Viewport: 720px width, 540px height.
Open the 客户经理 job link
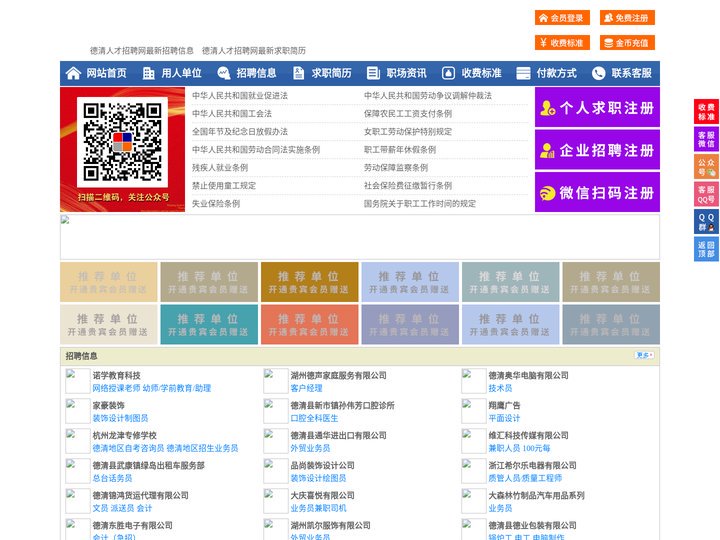[x=306, y=388]
